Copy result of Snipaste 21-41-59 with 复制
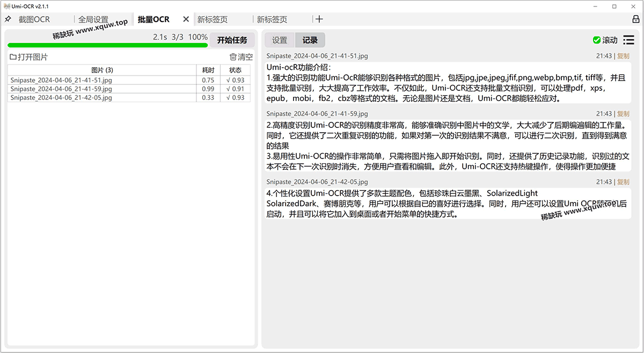Screen dimensions: 644x353 pos(623,114)
